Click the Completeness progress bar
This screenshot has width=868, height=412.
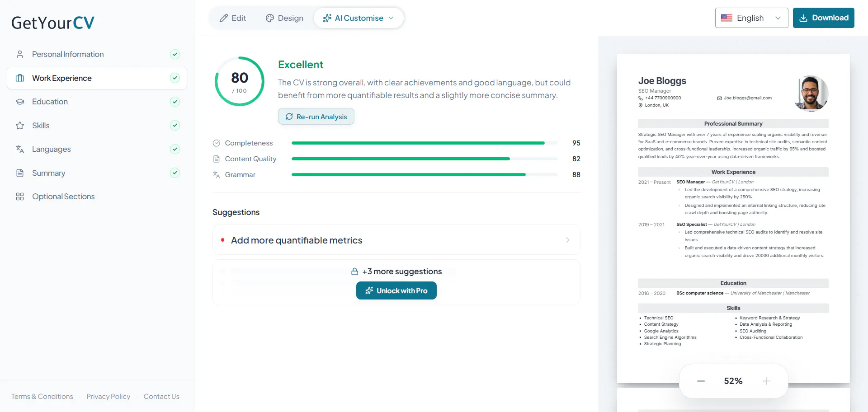425,143
